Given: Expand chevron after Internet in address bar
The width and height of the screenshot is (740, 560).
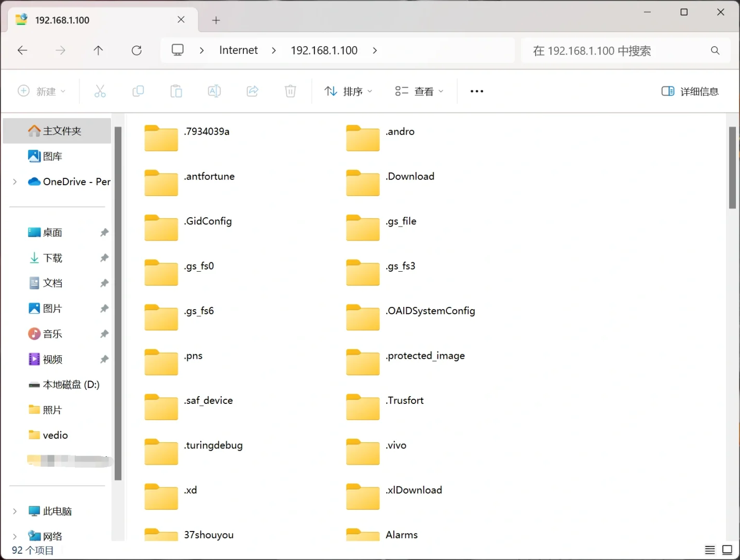Looking at the screenshot, I should 274,50.
